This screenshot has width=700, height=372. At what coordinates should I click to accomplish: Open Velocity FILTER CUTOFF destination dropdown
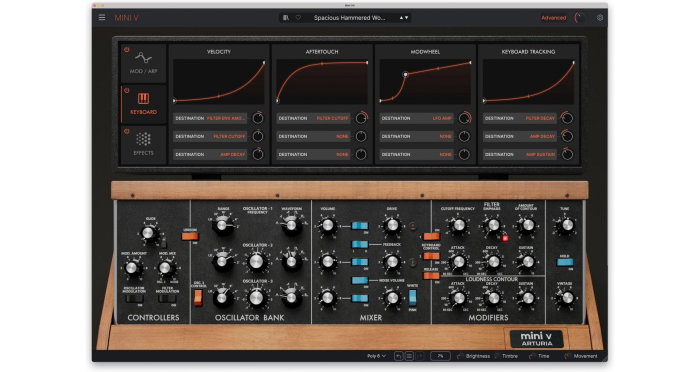210,136
